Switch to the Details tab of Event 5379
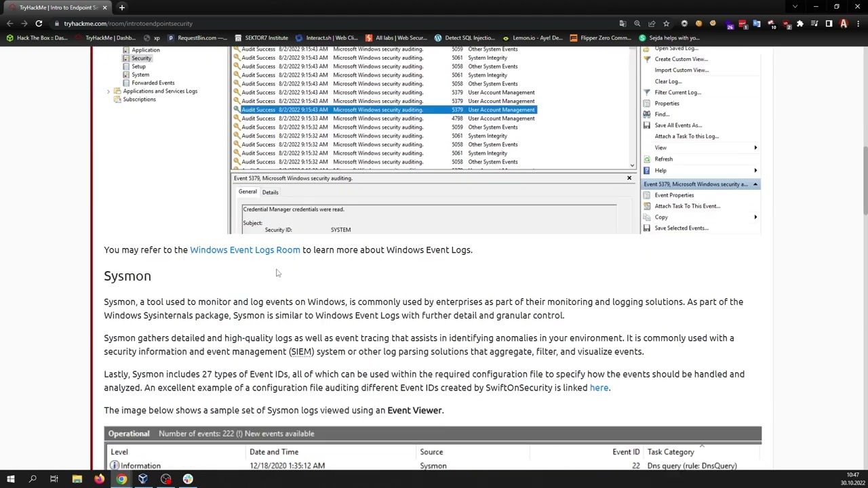Screen dimensions: 868x488 click(x=270, y=192)
